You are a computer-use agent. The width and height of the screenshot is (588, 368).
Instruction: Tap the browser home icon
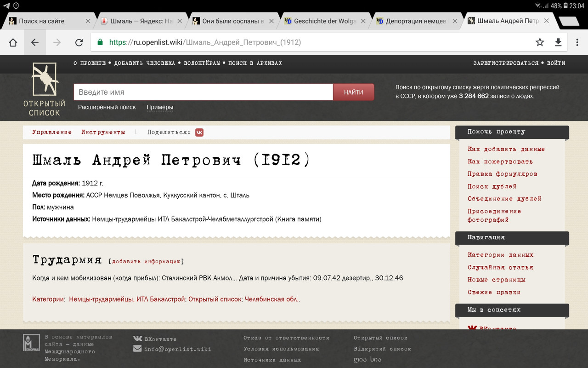click(x=13, y=42)
